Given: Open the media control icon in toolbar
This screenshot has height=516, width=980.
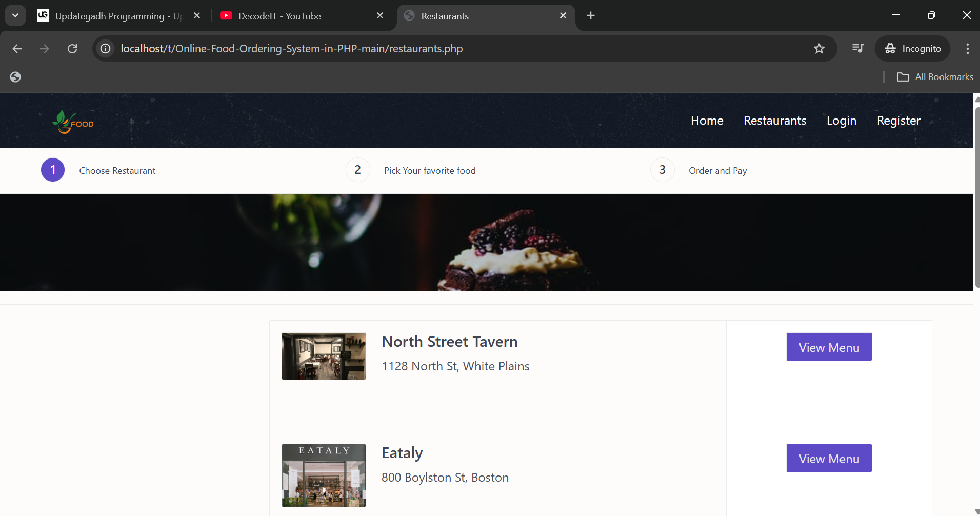Looking at the screenshot, I should [858, 49].
